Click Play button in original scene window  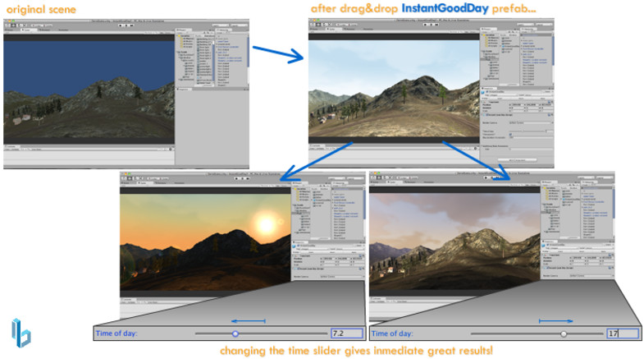121,25
